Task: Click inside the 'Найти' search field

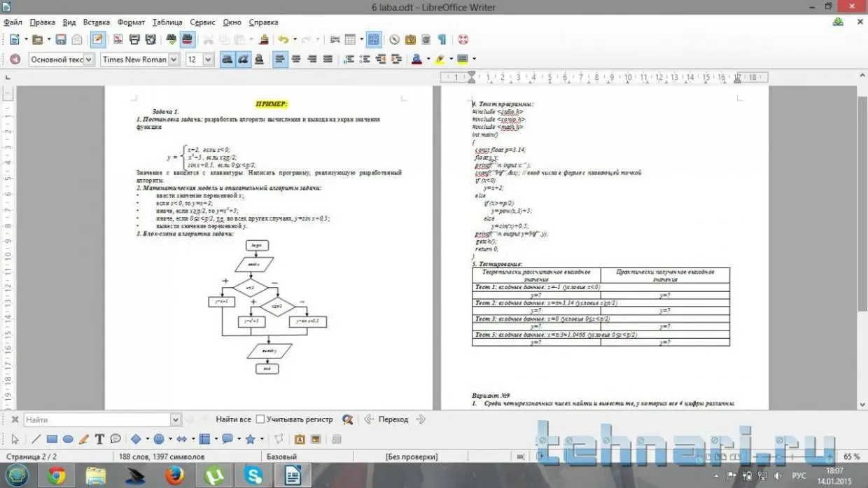Action: coord(97,419)
